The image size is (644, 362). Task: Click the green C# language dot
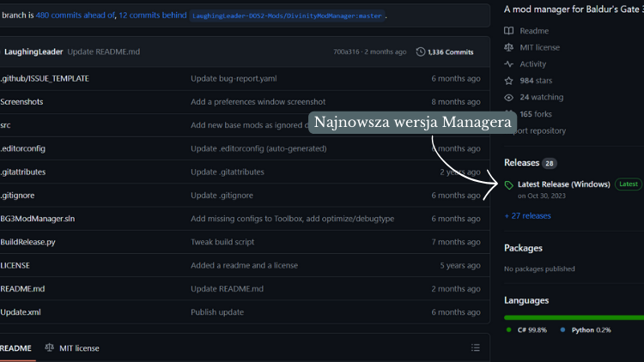click(509, 330)
